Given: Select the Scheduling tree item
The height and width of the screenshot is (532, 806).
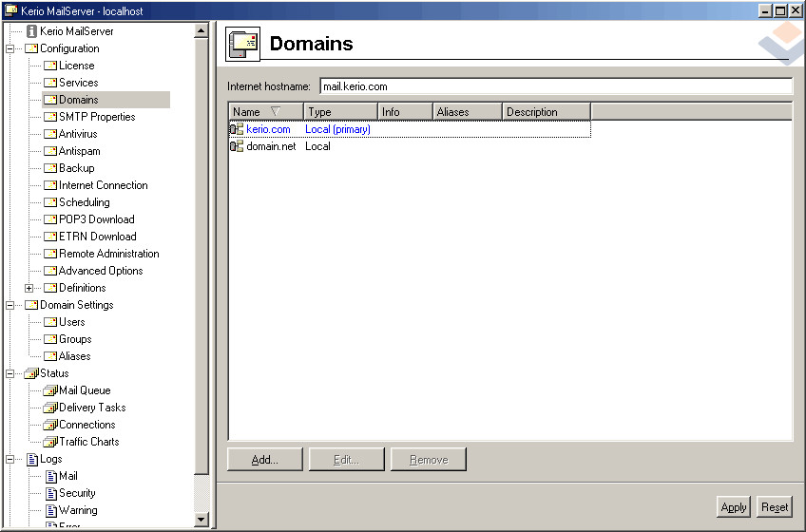Looking at the screenshot, I should click(x=85, y=202).
